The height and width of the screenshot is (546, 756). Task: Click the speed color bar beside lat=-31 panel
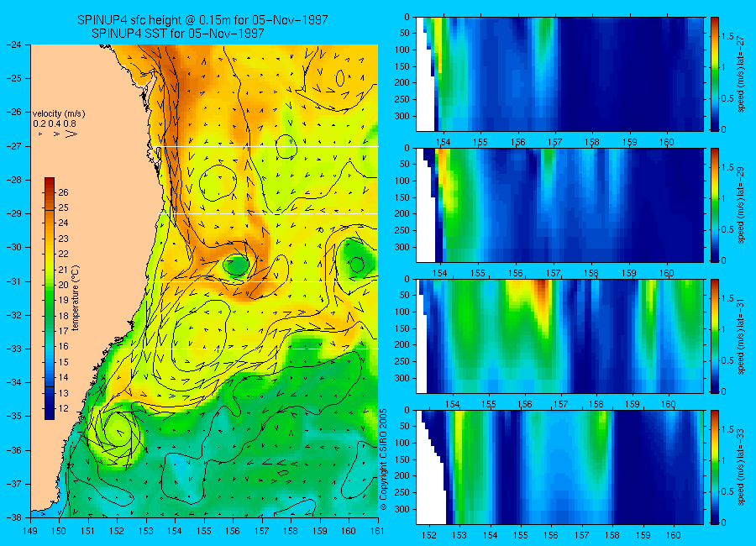click(715, 336)
